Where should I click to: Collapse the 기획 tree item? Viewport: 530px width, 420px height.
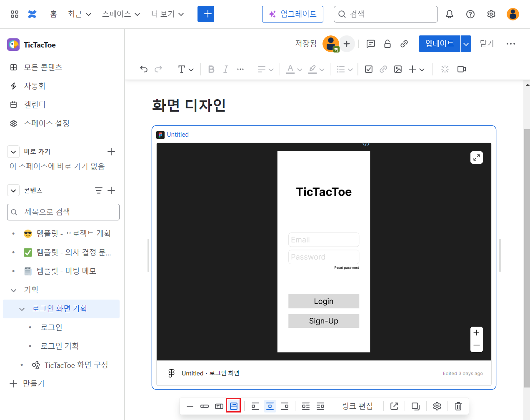tap(13, 290)
